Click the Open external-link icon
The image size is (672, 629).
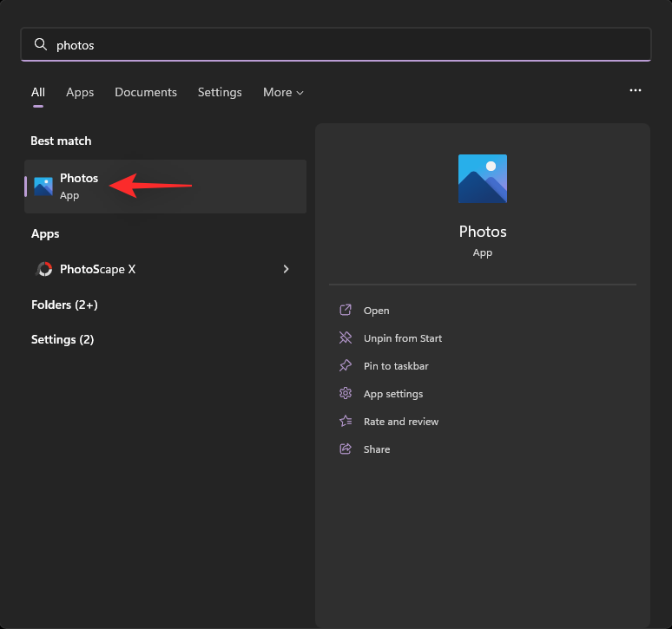pos(346,310)
